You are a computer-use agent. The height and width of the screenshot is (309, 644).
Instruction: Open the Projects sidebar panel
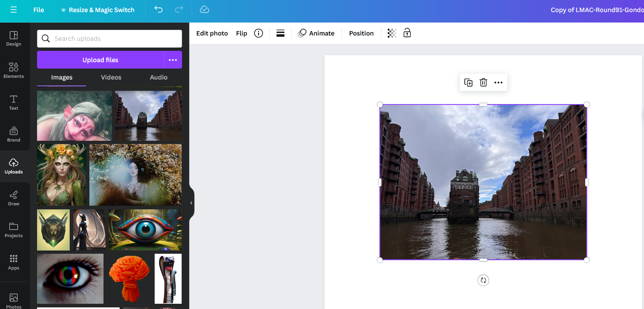tap(14, 230)
